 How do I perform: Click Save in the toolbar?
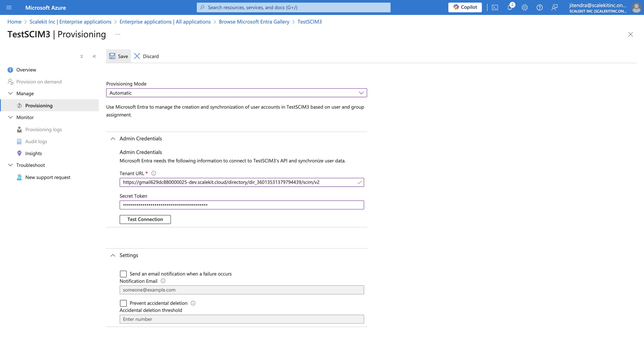[119, 56]
